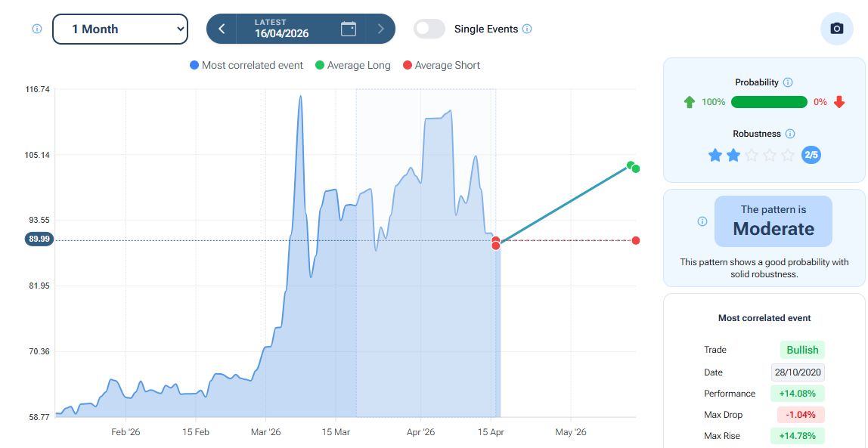The width and height of the screenshot is (868, 448).
Task: Go to the previous date with left chevron
Action: (x=222, y=29)
